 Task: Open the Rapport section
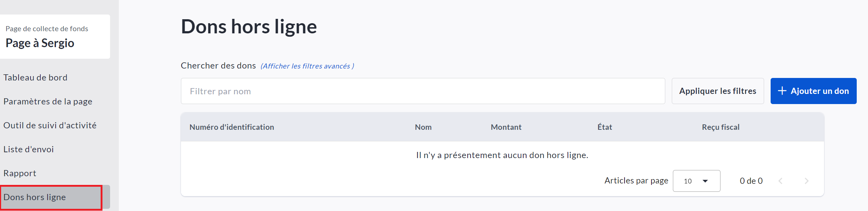tap(20, 173)
